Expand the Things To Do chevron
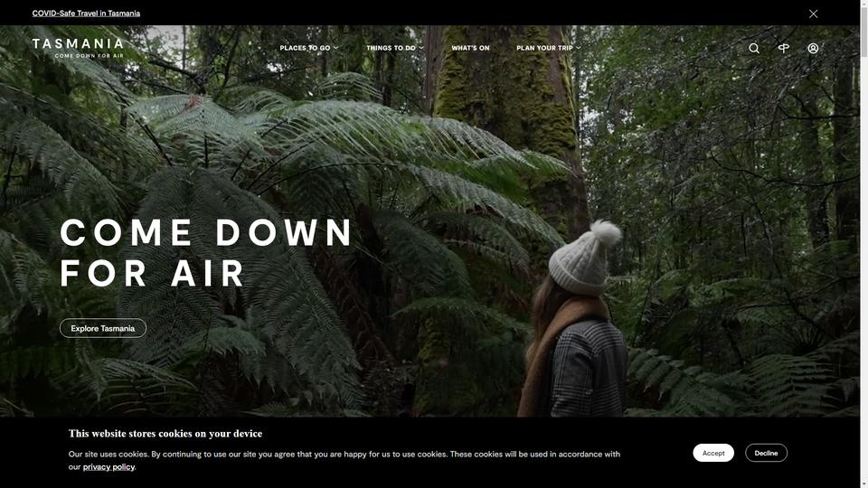The width and height of the screenshot is (868, 488). (x=421, y=48)
